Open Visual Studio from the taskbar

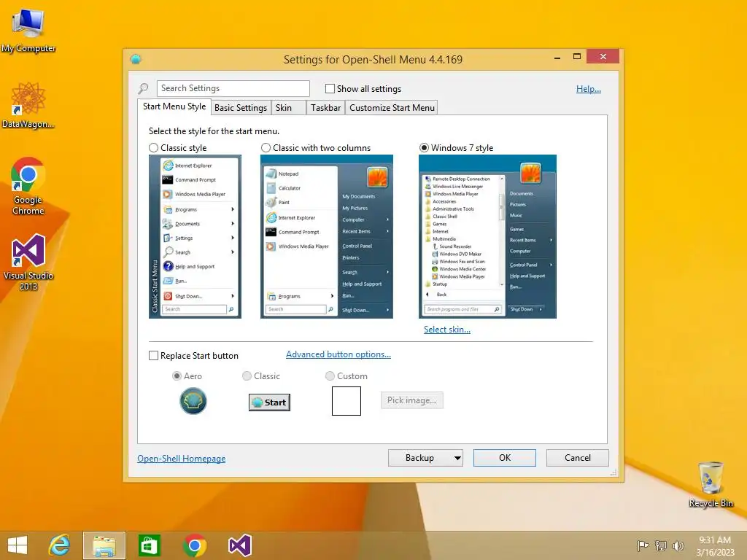[x=239, y=545]
